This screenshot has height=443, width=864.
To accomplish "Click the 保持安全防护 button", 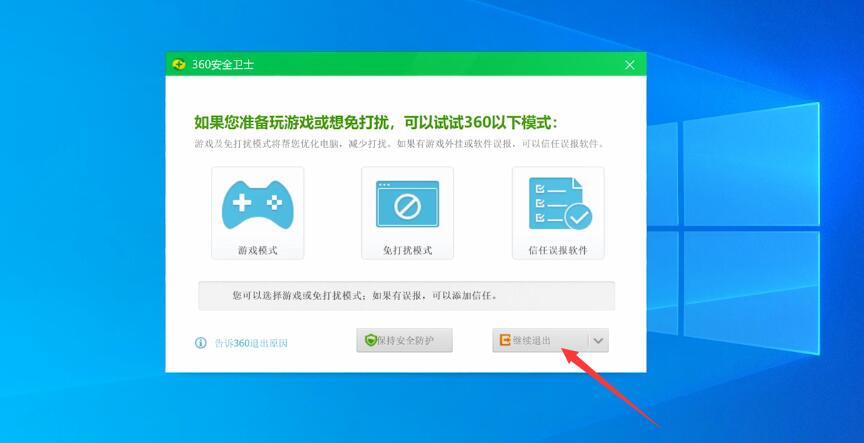I will pos(404,341).
